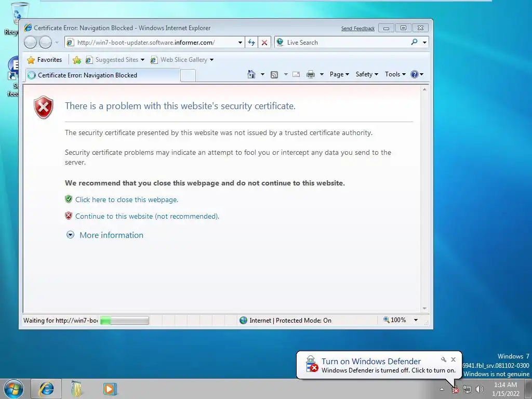Open the Print options dropdown arrow

click(x=322, y=74)
